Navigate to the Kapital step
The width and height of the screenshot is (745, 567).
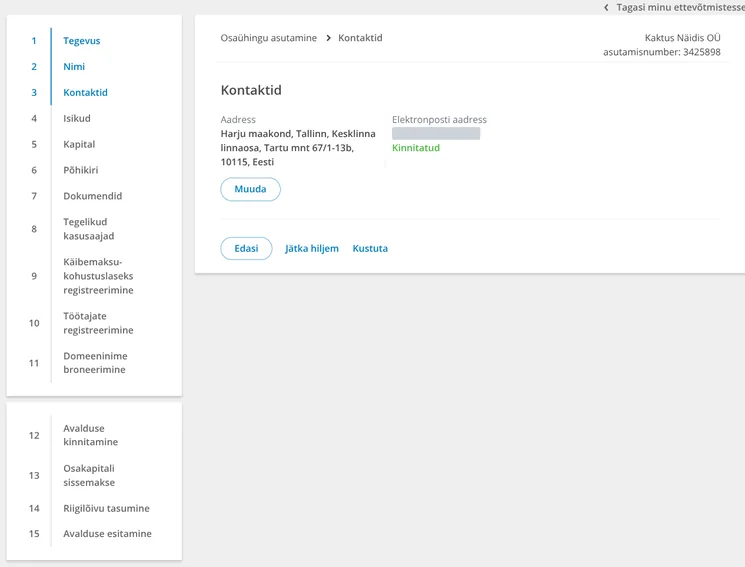point(79,144)
